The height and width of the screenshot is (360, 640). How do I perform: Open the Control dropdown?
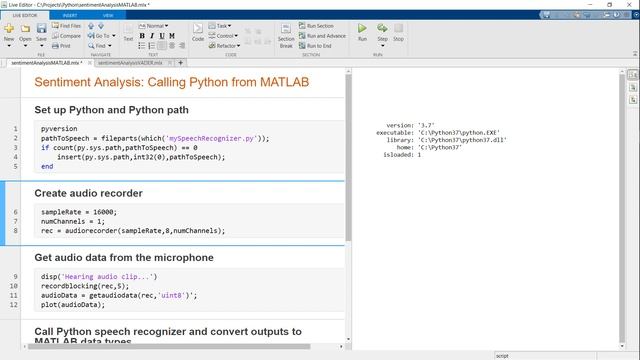click(223, 36)
